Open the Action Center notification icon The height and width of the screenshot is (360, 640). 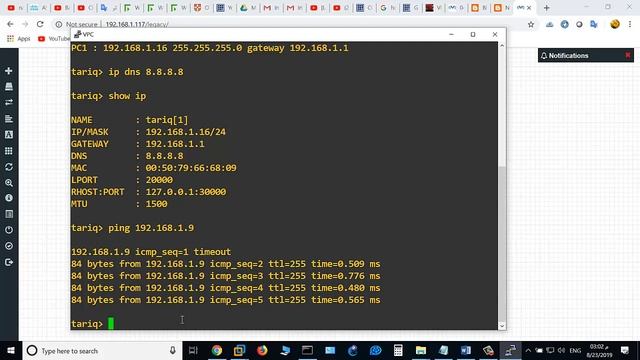624,351
